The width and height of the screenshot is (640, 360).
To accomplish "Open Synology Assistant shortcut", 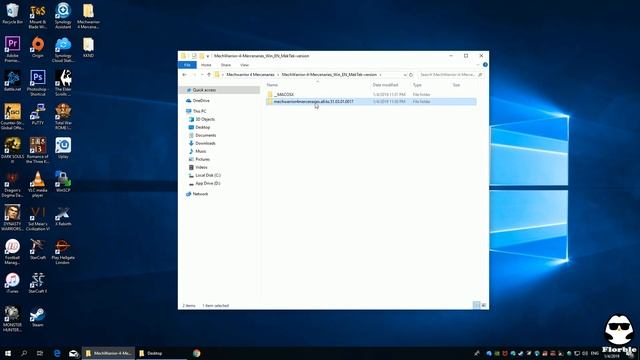I will coord(63,16).
